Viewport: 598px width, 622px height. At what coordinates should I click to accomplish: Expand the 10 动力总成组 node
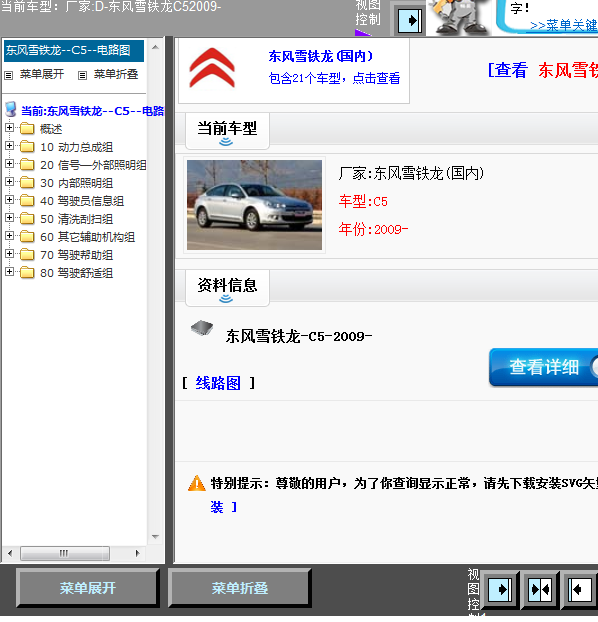(x=9, y=146)
